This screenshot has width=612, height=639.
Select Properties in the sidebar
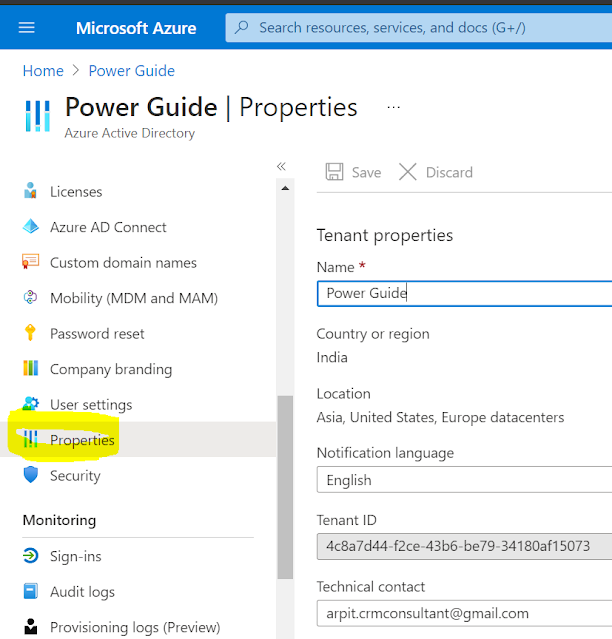[138, 440]
